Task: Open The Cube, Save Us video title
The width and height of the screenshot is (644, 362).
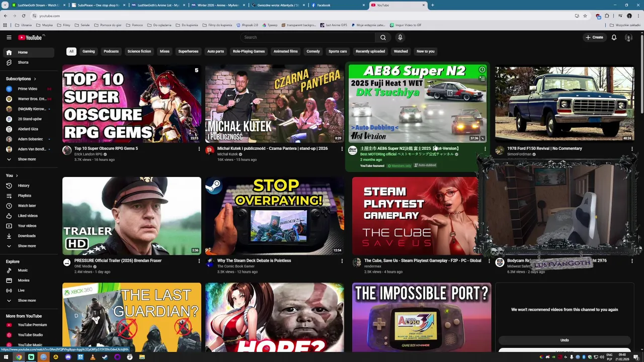Action: pos(423,261)
